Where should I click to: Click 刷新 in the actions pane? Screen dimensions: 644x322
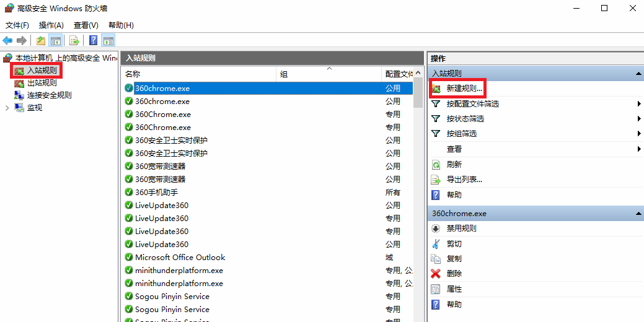(x=454, y=165)
